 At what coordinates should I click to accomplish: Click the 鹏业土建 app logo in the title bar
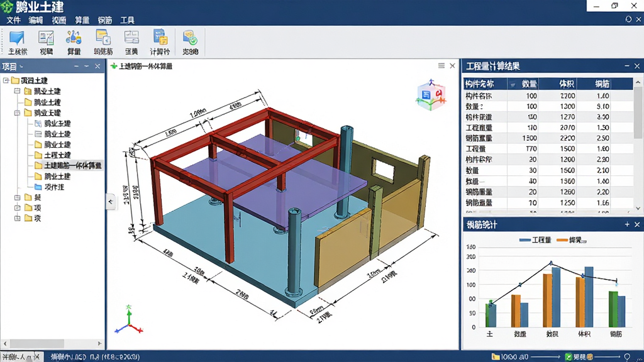tap(7, 7)
